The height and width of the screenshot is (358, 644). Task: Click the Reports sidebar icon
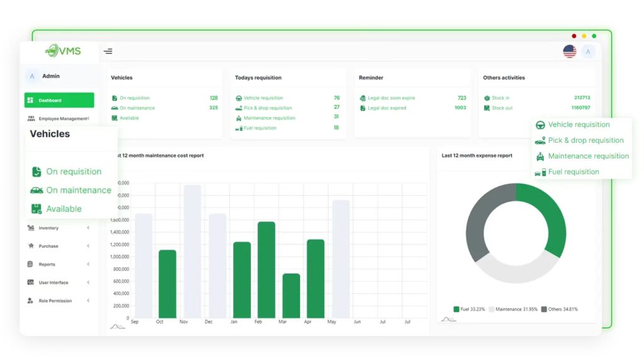click(x=30, y=264)
